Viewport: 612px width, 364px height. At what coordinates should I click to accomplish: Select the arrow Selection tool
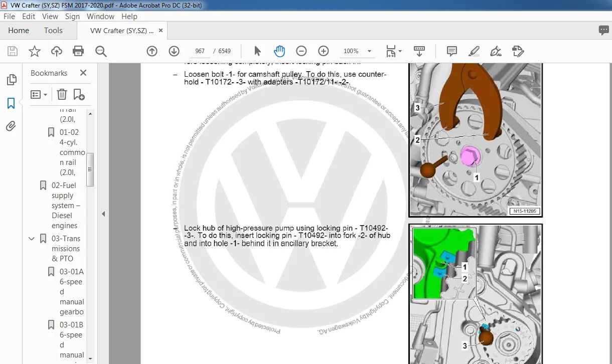click(257, 51)
